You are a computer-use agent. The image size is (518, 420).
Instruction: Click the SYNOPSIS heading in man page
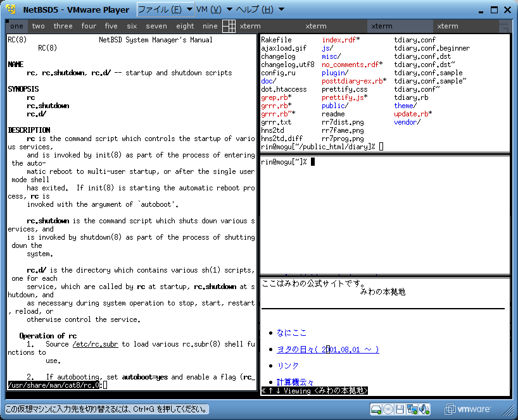point(23,89)
